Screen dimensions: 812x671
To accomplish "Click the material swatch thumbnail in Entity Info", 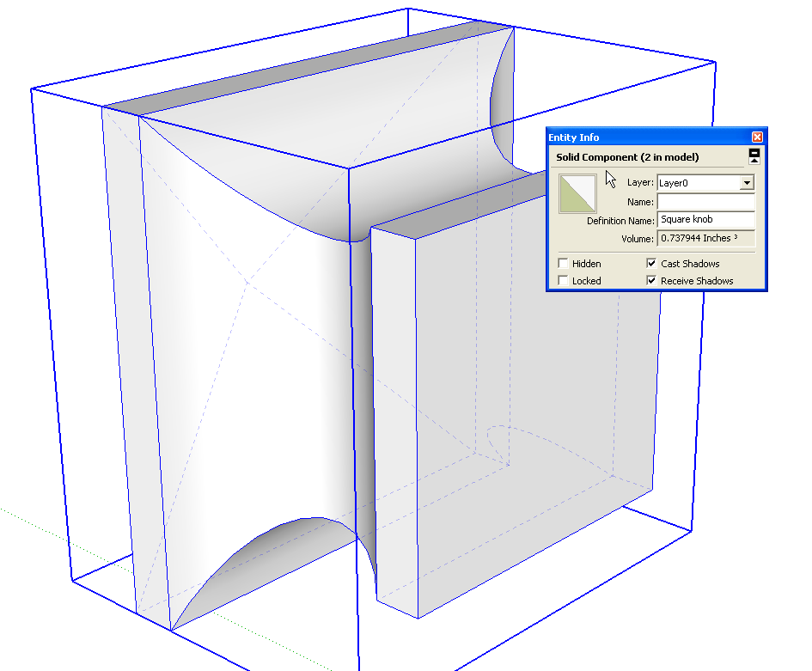I will tap(577, 193).
